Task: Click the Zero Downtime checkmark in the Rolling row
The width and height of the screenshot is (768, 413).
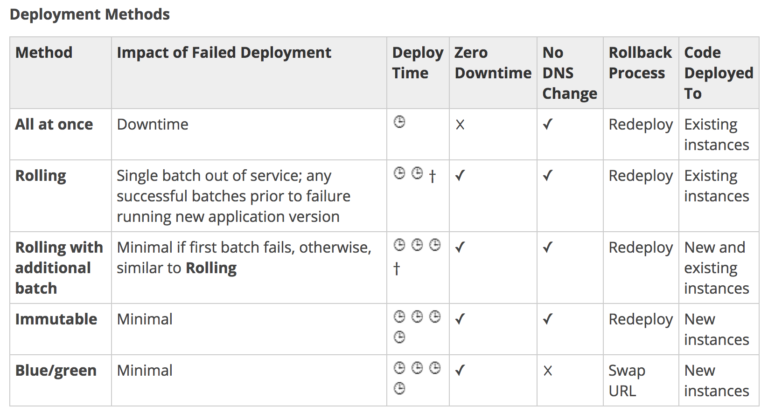Action: (459, 175)
